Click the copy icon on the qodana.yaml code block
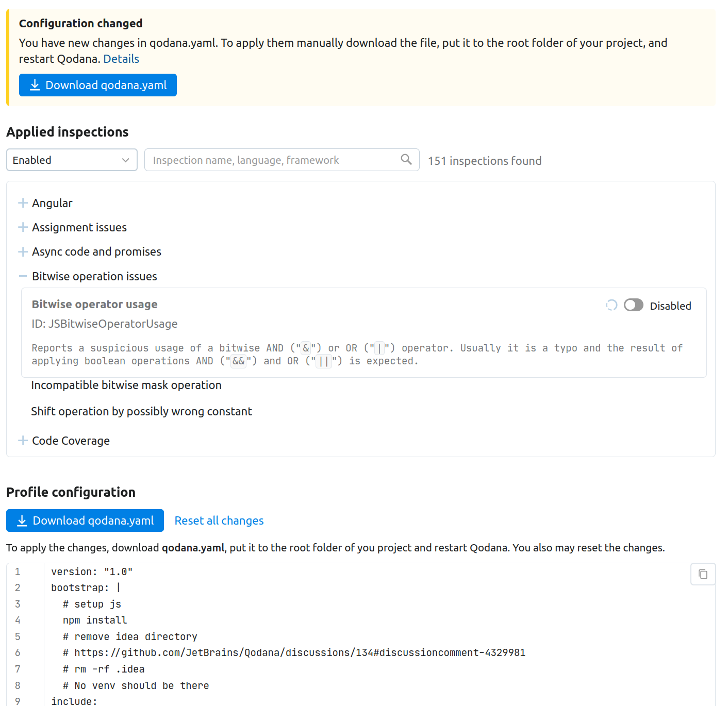728x706 pixels. pyautogui.click(x=703, y=574)
